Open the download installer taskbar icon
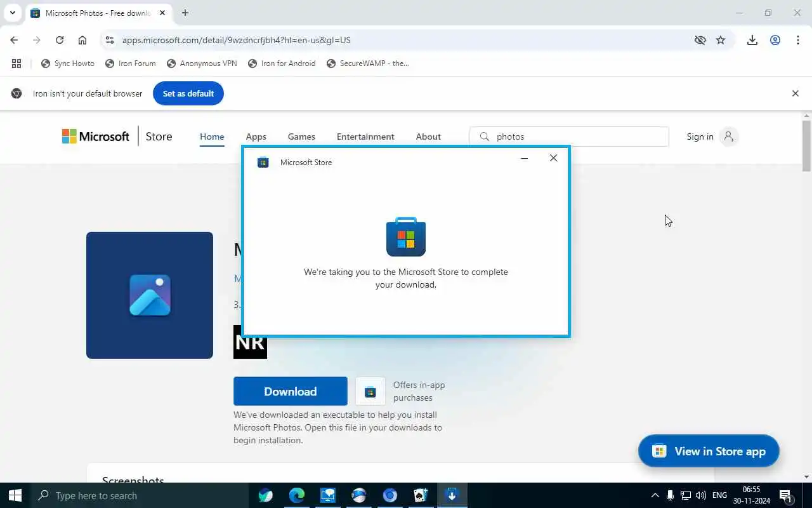The height and width of the screenshot is (508, 812). (452, 495)
